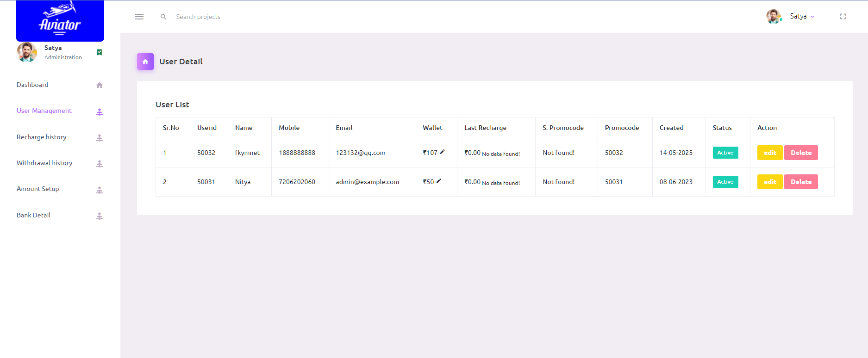The width and height of the screenshot is (868, 358).
Task: Toggle Active status for user fkymnet
Action: pos(725,153)
